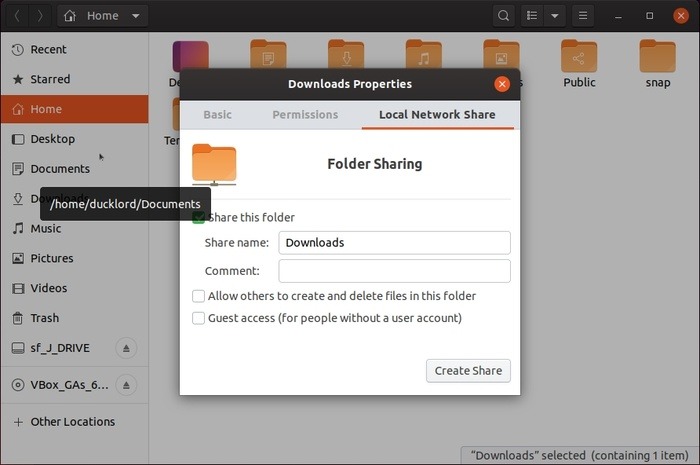700x465 pixels.
Task: Click the Comment text field
Action: coord(394,271)
